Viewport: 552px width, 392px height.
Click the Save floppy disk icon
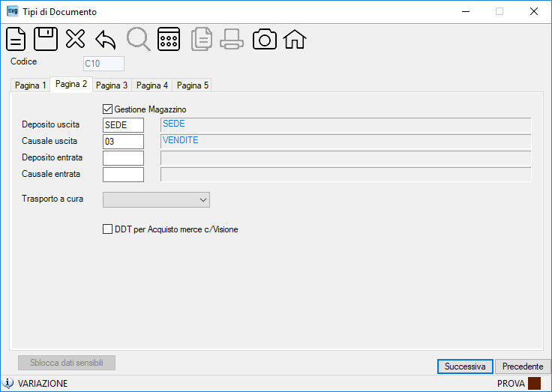click(46, 39)
